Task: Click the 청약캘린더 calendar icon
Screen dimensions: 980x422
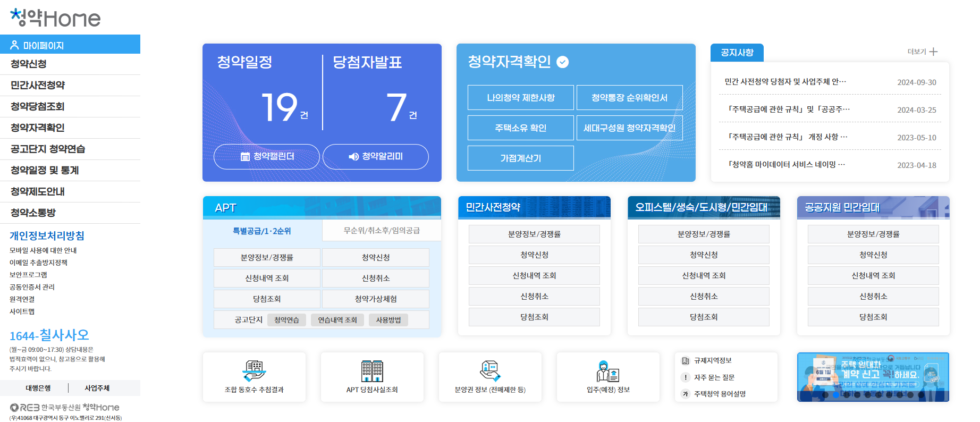Action: (x=245, y=157)
